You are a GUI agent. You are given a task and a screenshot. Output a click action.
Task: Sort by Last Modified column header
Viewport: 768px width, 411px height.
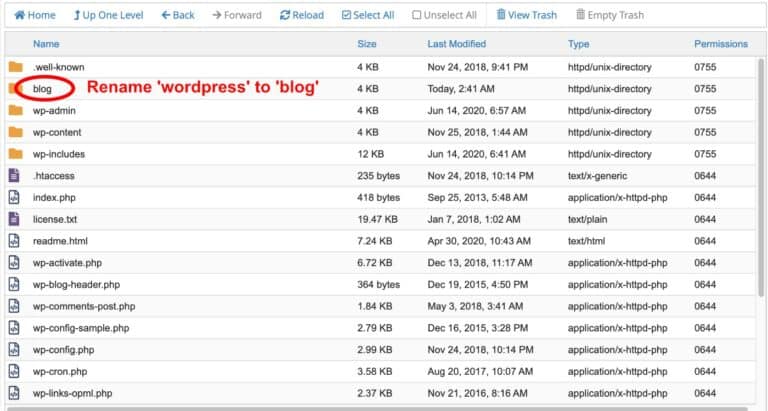coord(456,44)
